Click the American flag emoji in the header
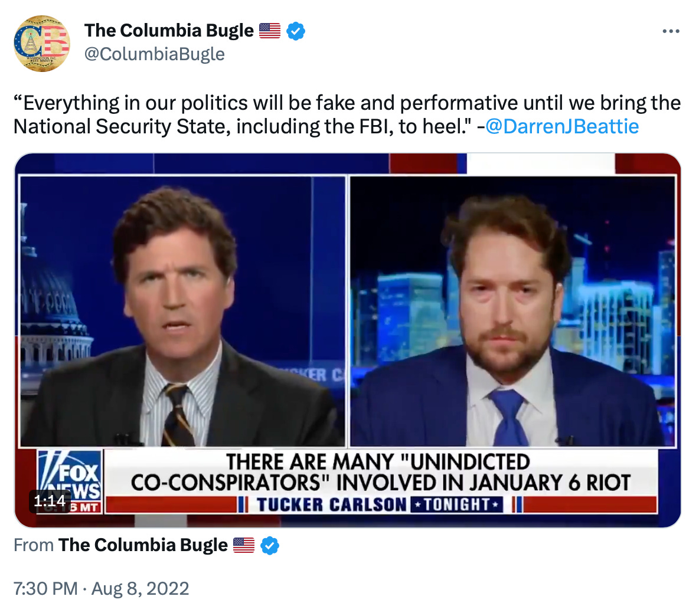This screenshot has width=699, height=616. click(x=270, y=31)
